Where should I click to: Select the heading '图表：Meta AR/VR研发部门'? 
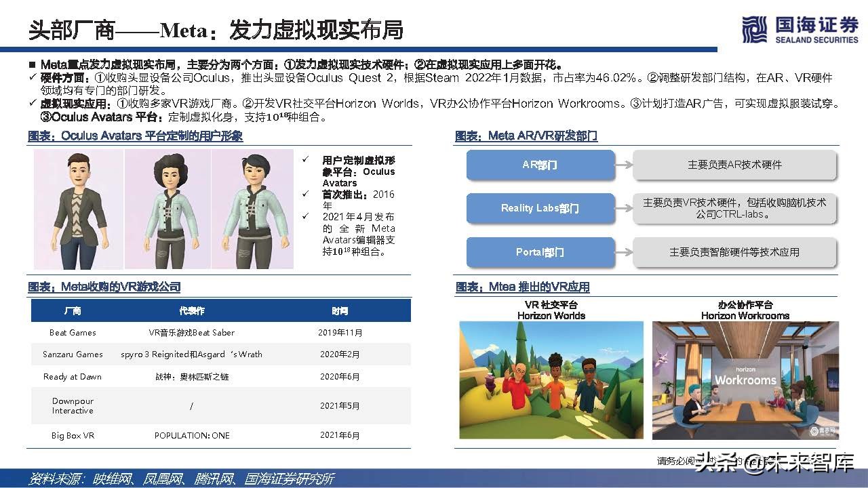(x=526, y=136)
